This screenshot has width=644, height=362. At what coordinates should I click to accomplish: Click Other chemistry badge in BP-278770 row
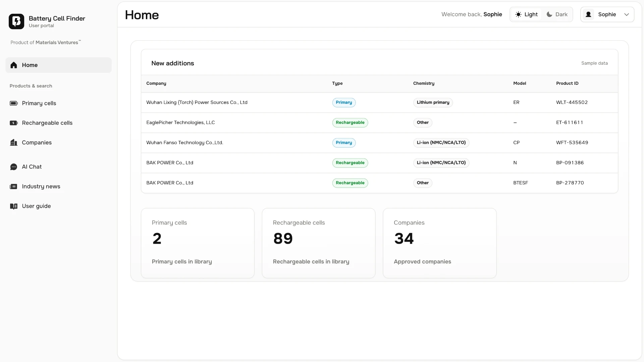click(x=423, y=183)
